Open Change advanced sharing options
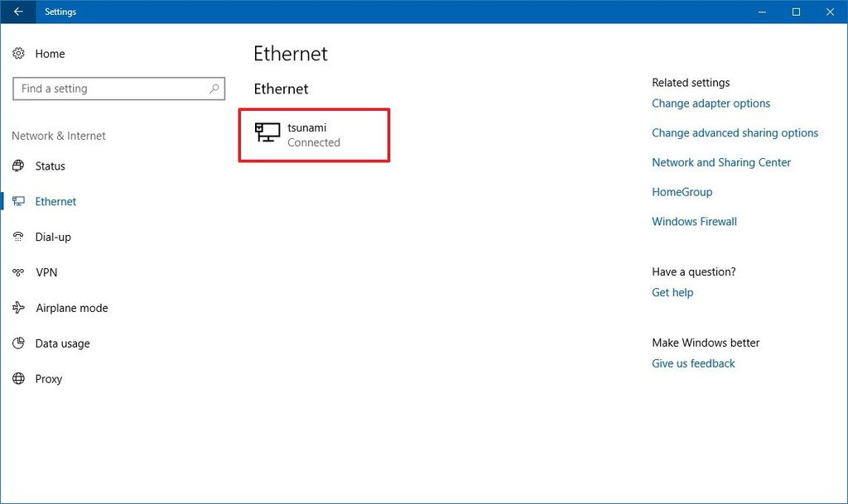 pyautogui.click(x=735, y=132)
